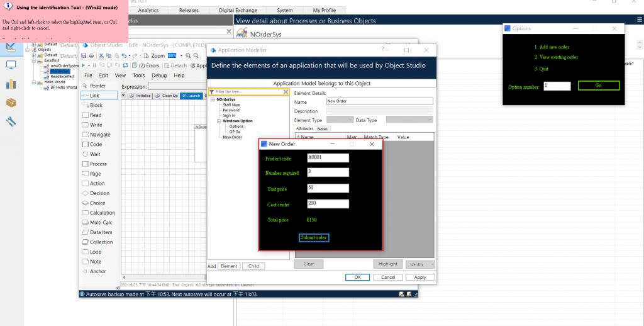Image resolution: width=644 pixels, height=326 pixels.
Task: Collapse the Hello World folder in Studio tree
Action: 34,82
